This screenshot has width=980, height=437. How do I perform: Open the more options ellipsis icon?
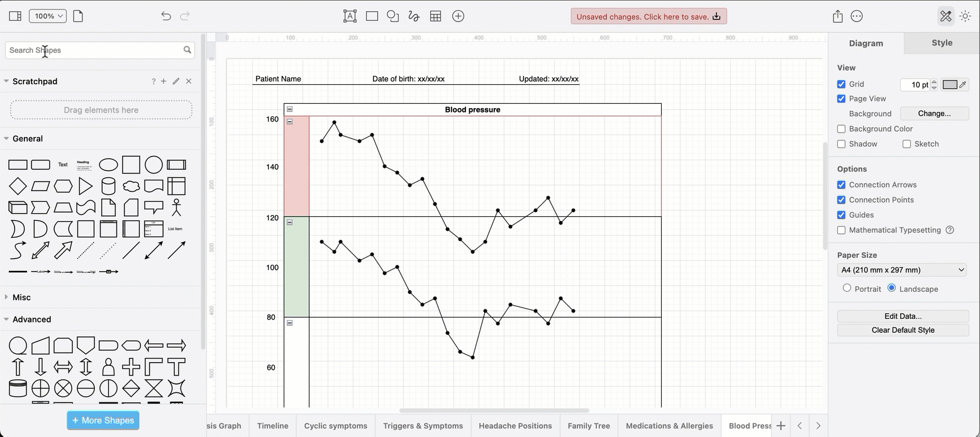[x=857, y=16]
